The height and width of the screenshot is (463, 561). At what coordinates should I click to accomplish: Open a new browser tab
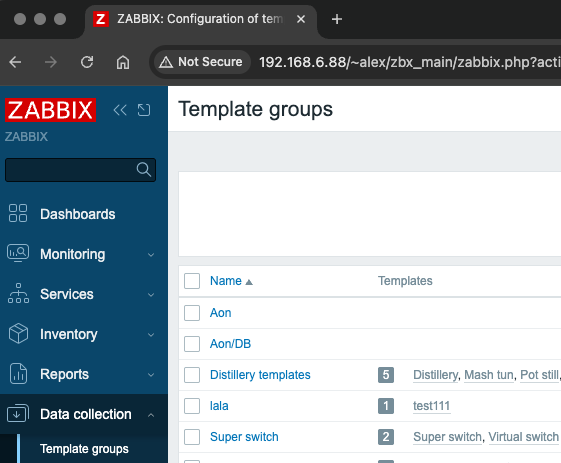point(337,19)
